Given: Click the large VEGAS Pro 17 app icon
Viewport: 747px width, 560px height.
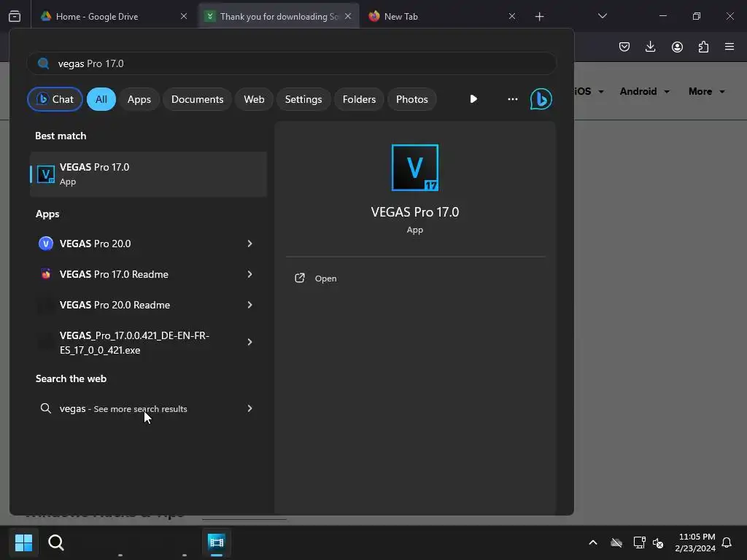Looking at the screenshot, I should [415, 168].
